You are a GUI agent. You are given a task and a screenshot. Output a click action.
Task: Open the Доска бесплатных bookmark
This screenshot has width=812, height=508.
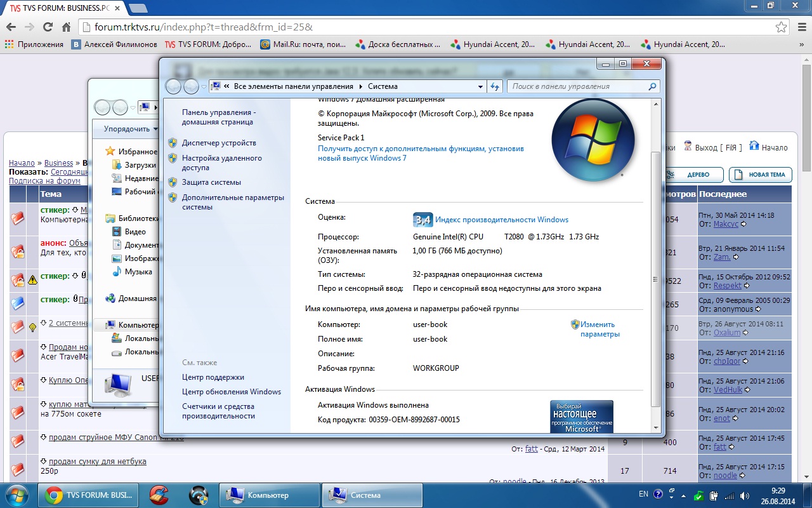pos(398,44)
